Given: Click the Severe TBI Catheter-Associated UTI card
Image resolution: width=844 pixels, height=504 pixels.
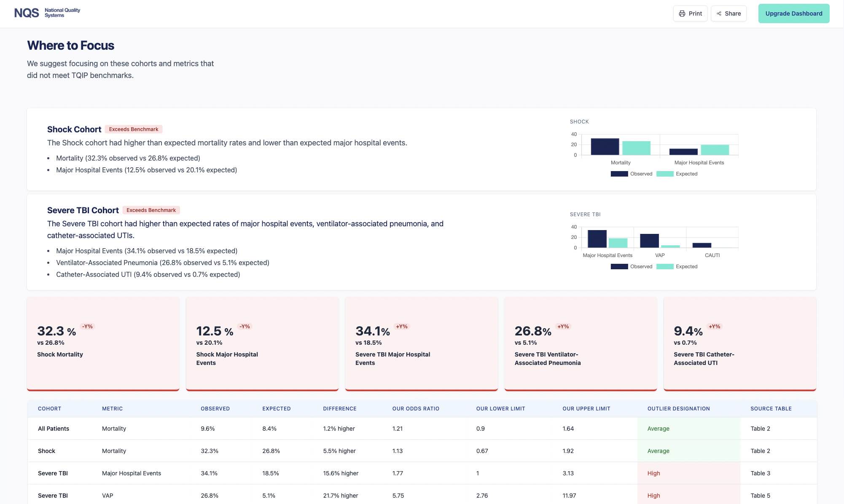Looking at the screenshot, I should (x=740, y=344).
